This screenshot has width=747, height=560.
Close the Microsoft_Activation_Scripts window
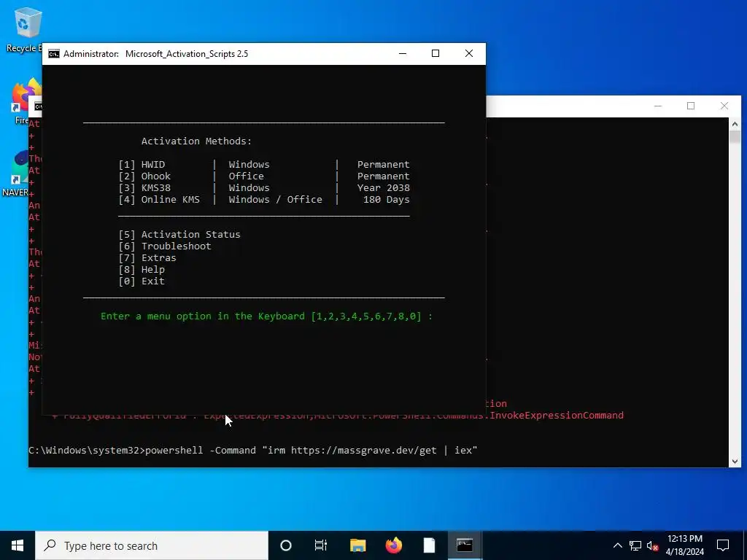point(469,53)
